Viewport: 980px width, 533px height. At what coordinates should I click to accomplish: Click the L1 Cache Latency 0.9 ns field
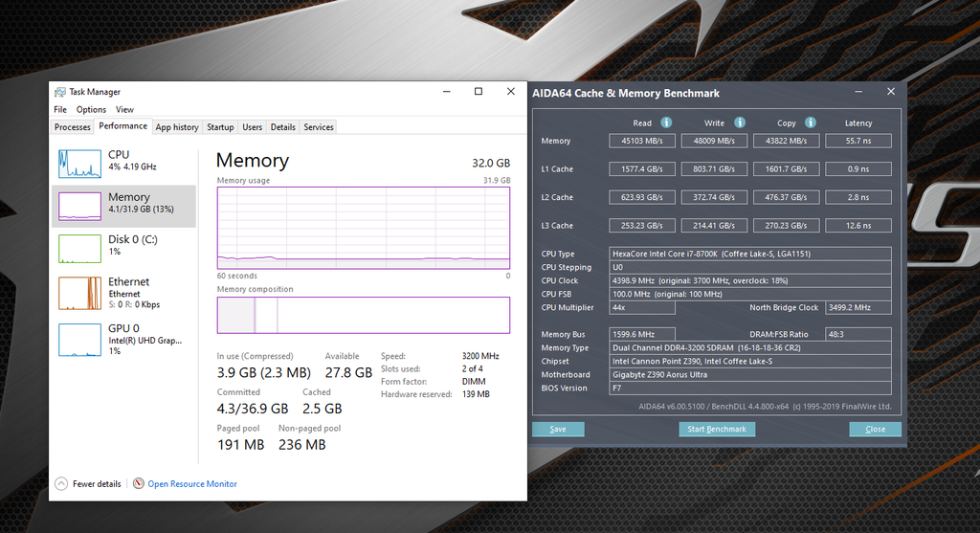coord(858,168)
